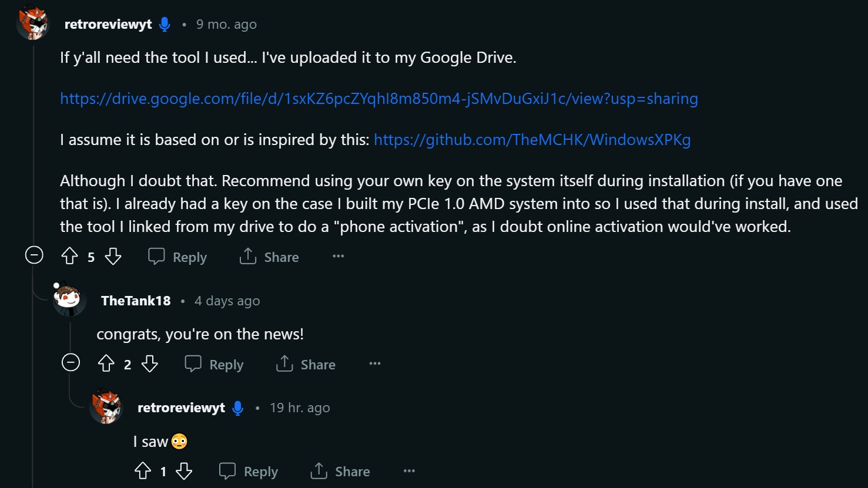868x488 pixels.
Task: Share TheTank18's comment
Action: 306,364
